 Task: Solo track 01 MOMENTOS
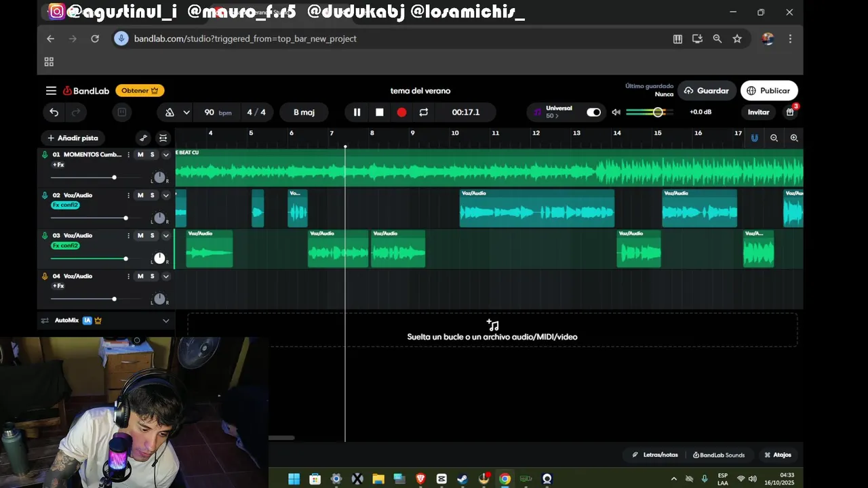tap(152, 155)
